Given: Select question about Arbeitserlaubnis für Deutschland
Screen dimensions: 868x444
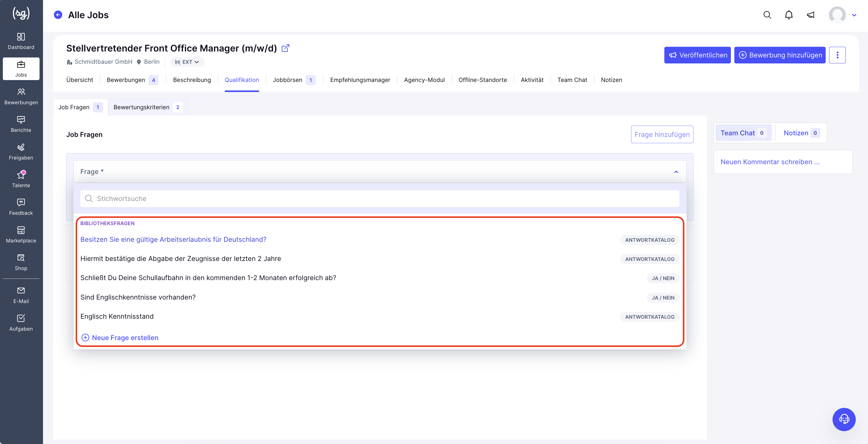Looking at the screenshot, I should (379, 239).
